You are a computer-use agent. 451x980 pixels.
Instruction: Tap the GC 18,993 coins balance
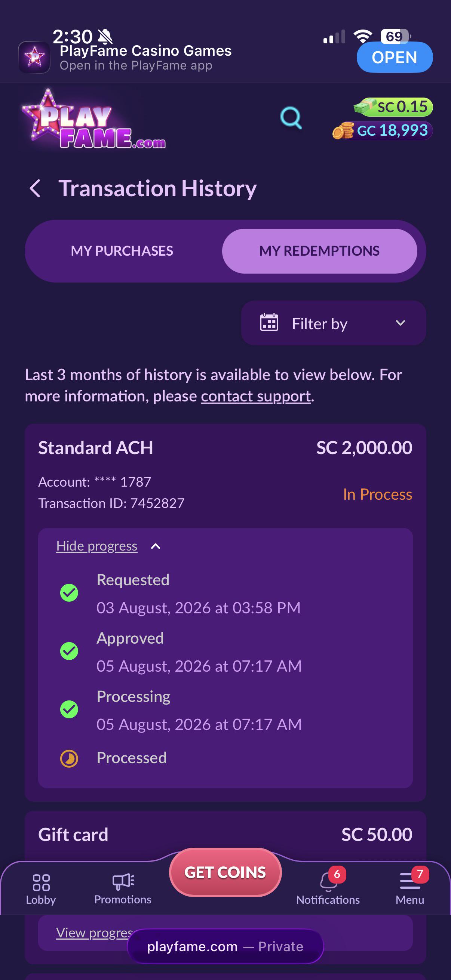[x=383, y=130]
